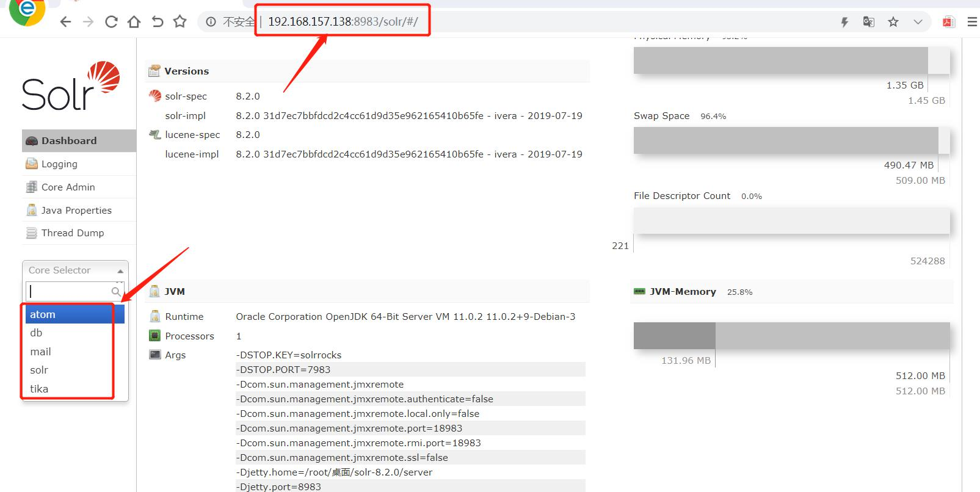Click the JVM-Memory chip icon
This screenshot has width=980, height=492.
pyautogui.click(x=639, y=291)
